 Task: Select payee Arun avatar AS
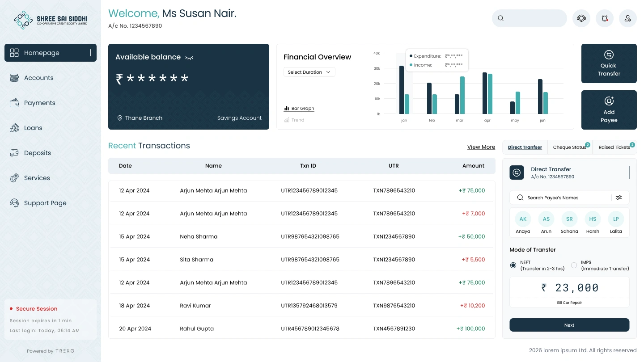click(x=546, y=219)
